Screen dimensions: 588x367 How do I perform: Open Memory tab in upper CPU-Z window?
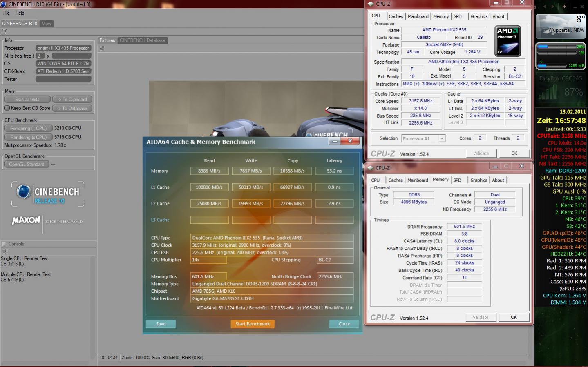(441, 16)
